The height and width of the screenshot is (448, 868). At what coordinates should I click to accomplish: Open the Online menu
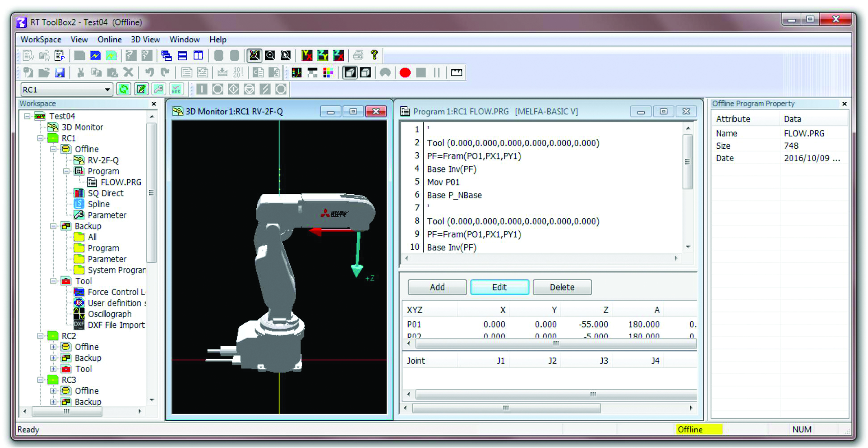click(109, 39)
